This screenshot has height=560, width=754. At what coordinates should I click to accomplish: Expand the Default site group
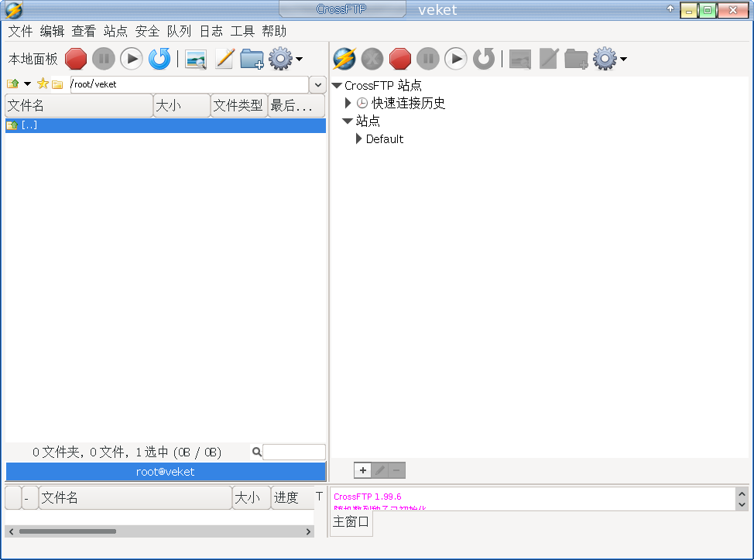coord(358,138)
